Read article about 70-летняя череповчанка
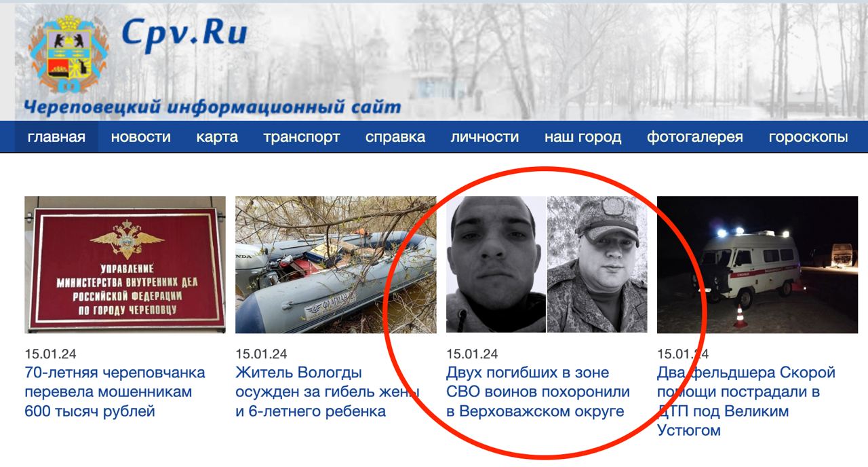868x467 pixels. tap(115, 392)
